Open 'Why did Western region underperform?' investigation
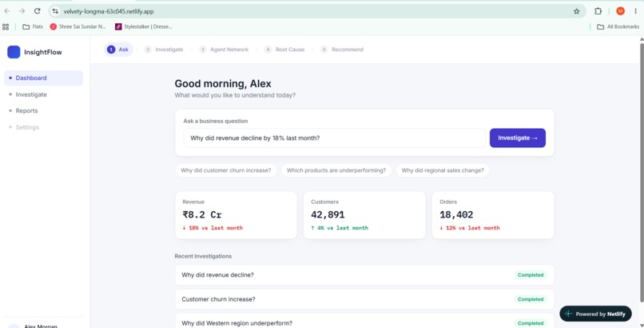The width and height of the screenshot is (644, 328). pos(364,322)
